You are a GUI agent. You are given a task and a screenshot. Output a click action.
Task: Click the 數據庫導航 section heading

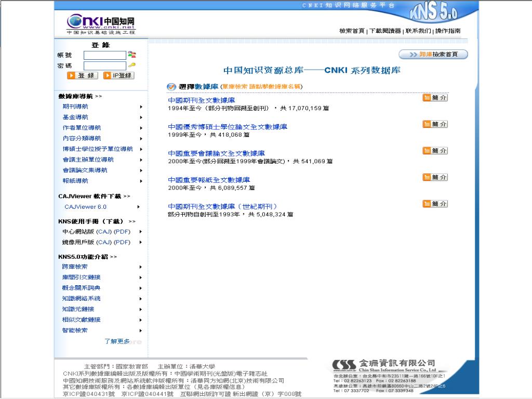coord(75,96)
